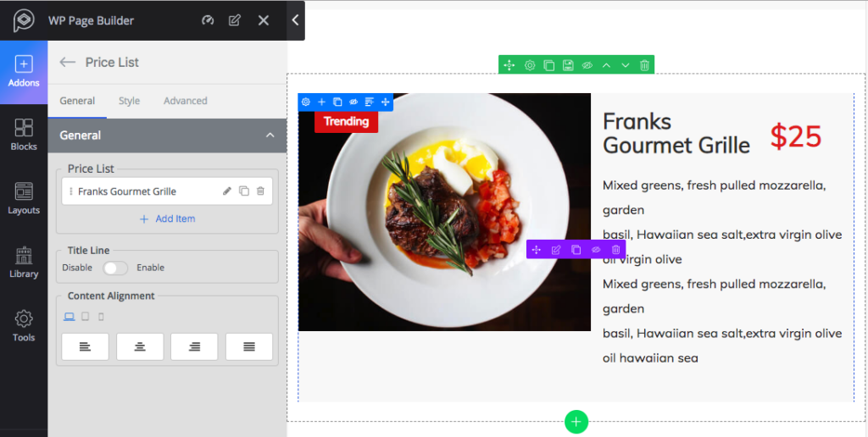868x437 pixels.
Task: Set content alignment to center
Action: click(140, 347)
